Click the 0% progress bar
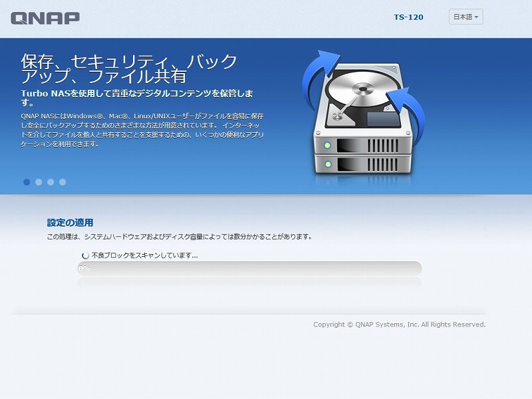 point(249,269)
